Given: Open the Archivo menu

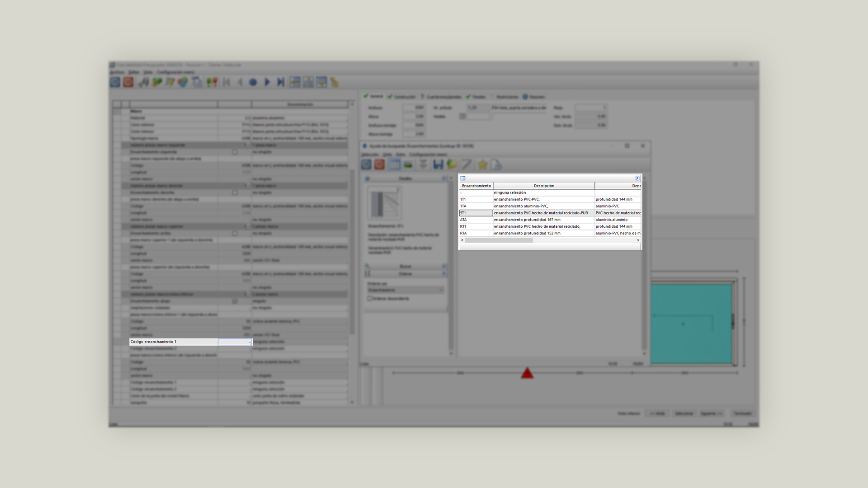Looking at the screenshot, I should [117, 72].
